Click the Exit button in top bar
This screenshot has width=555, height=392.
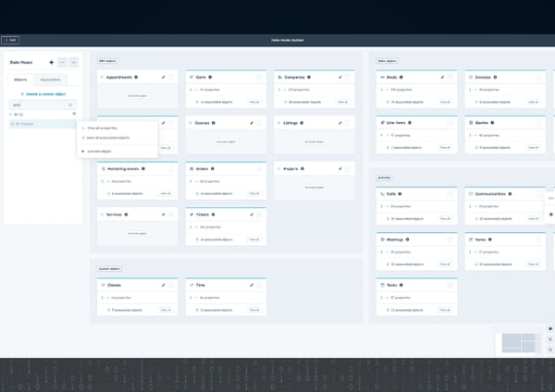pos(10,40)
